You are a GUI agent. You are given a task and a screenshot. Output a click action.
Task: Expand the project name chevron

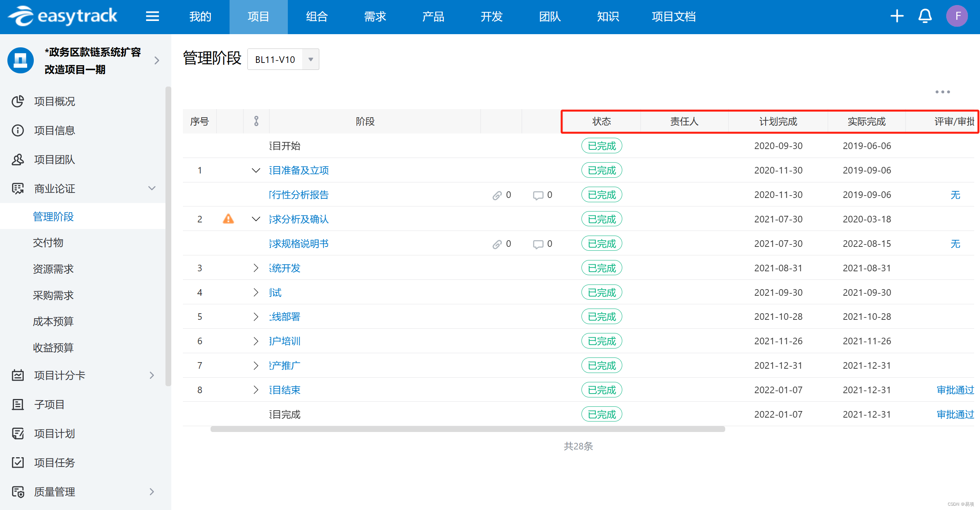click(x=157, y=61)
